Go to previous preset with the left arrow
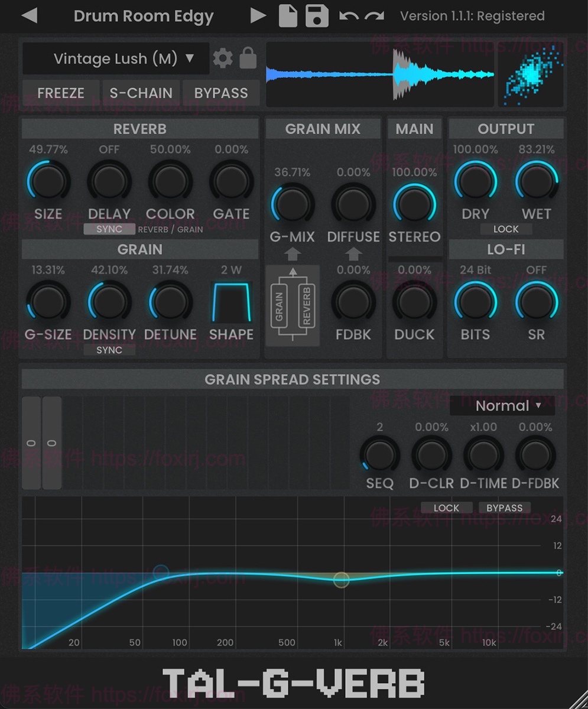588x709 pixels. pyautogui.click(x=28, y=16)
